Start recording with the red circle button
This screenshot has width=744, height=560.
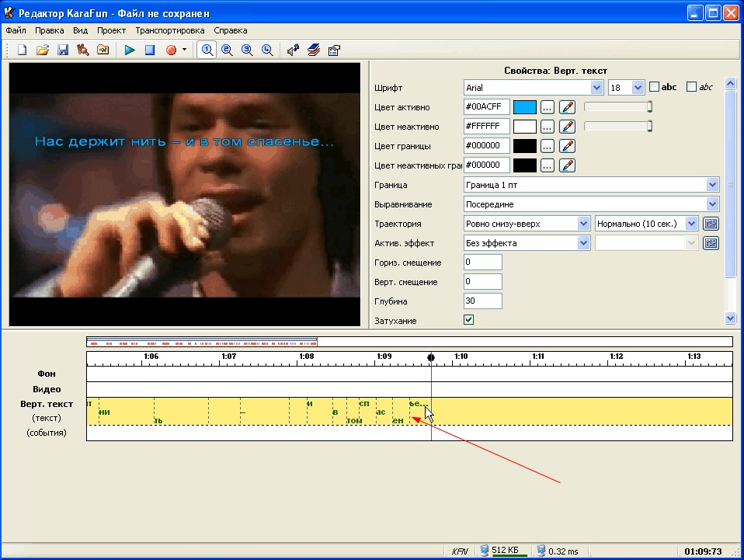tap(172, 50)
